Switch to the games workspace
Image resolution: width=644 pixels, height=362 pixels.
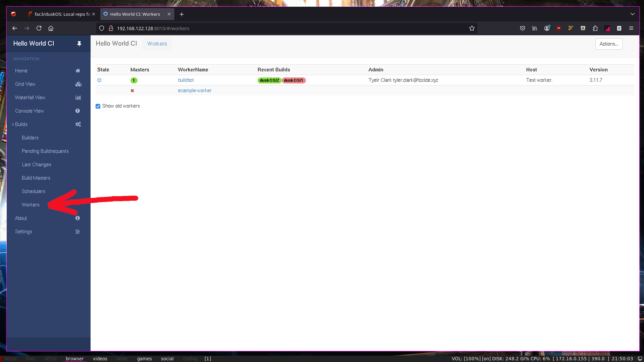[145, 359]
